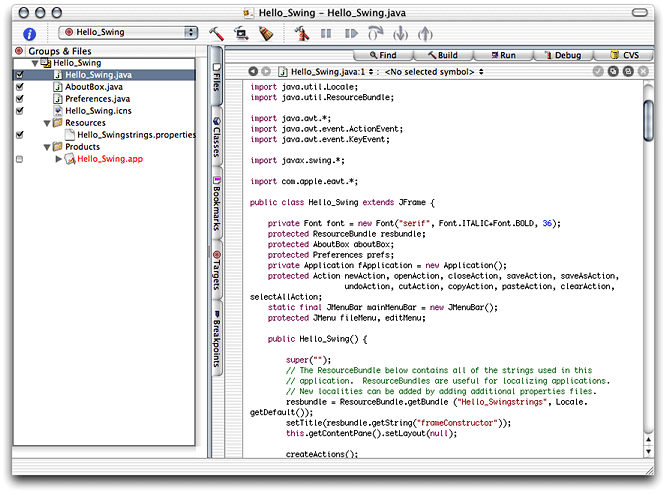Click the Hello_Swing.java file icon
This screenshot has width=667, height=495.
[58, 75]
